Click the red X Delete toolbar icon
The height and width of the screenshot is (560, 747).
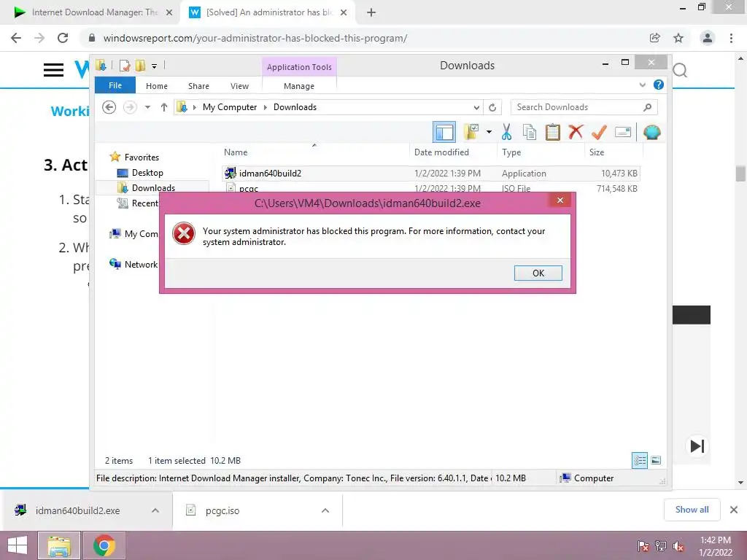[576, 131]
